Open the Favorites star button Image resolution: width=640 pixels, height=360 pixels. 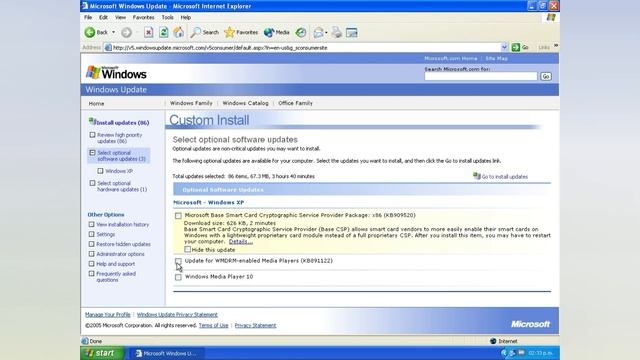[241, 32]
